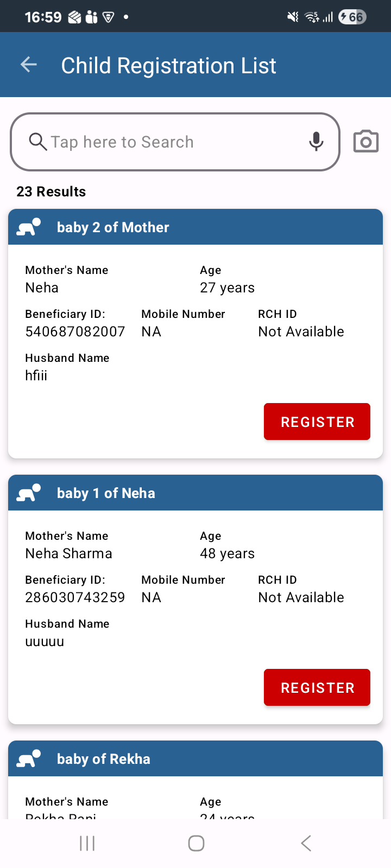Screen dimensions: 391x868
Task: Tap the search magnifier icon
Action: [37, 142]
